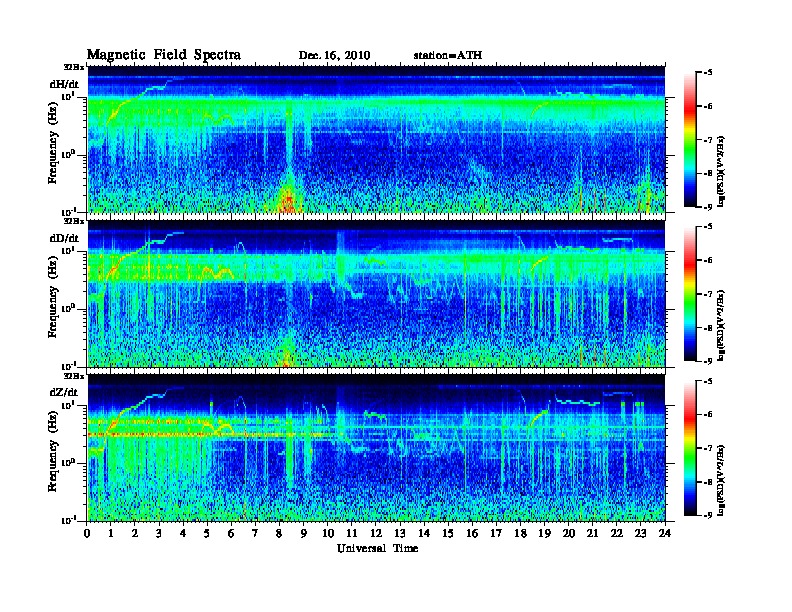
Task: Click the dH/dt panel label
Action: (64, 84)
